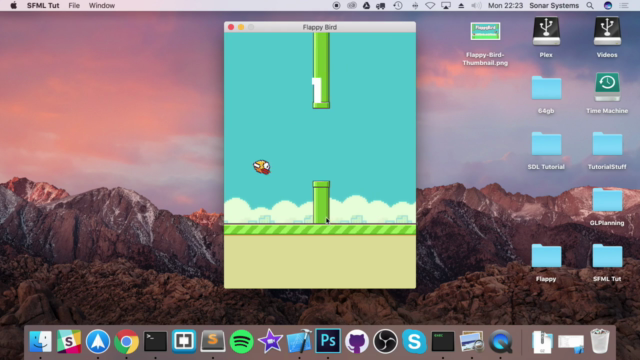Select the Videos drive on desktop

click(x=607, y=31)
